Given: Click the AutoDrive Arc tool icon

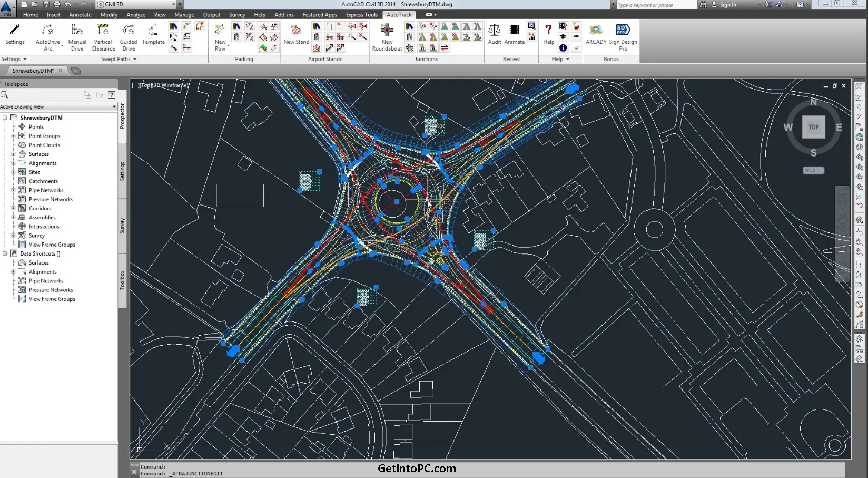Looking at the screenshot, I should (47, 31).
